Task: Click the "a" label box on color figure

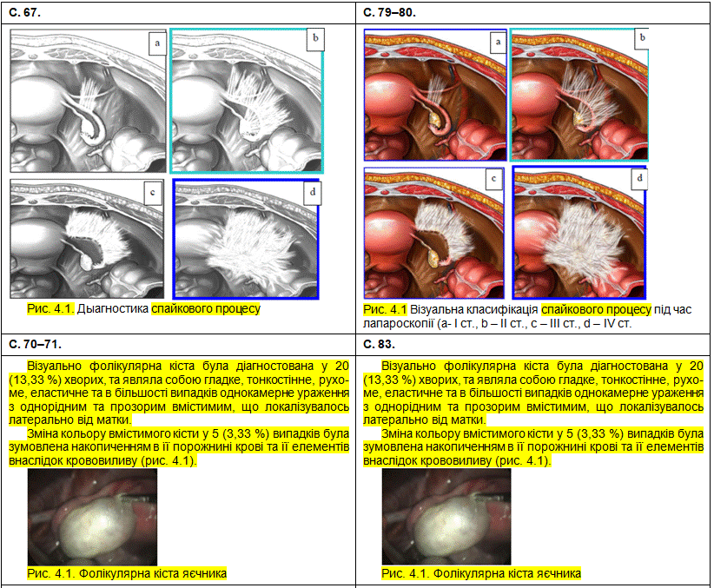Action: click(x=499, y=43)
